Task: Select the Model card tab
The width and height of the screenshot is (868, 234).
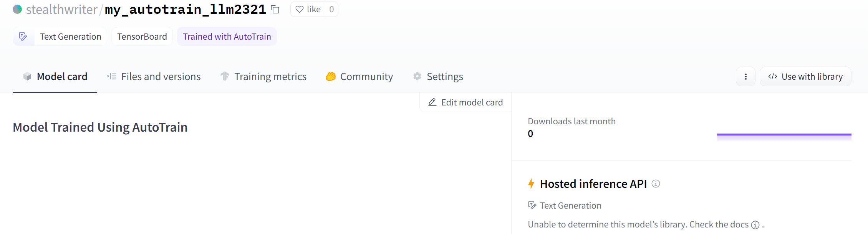Action: click(x=55, y=77)
